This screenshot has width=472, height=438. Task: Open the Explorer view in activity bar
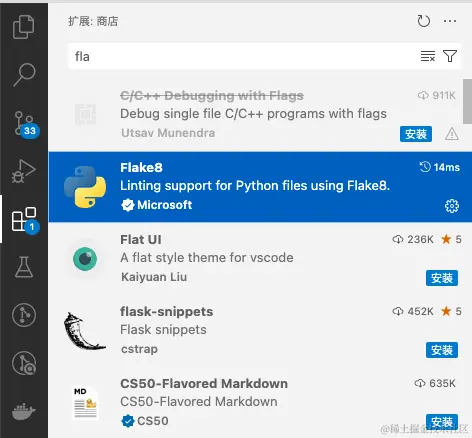tap(24, 27)
